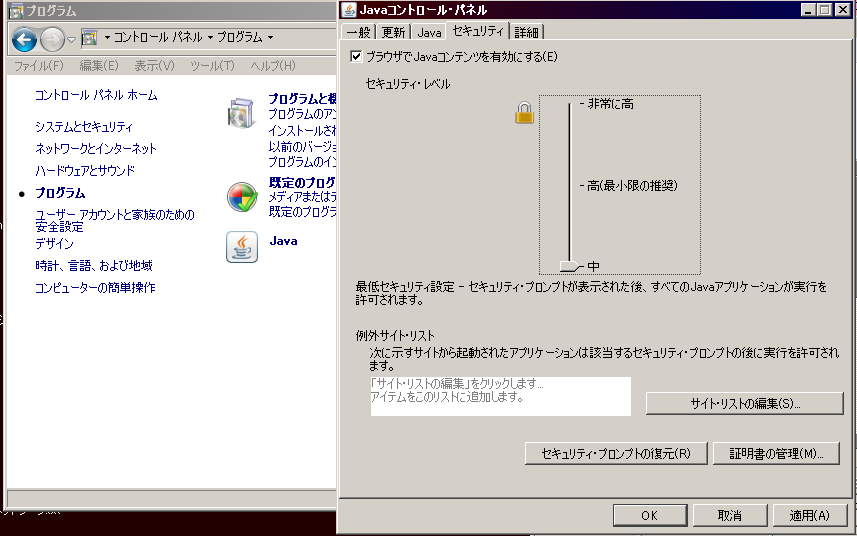857x536 pixels.
Task: Expand breadcrumb arrow after コントロール パネル
Action: [211, 38]
